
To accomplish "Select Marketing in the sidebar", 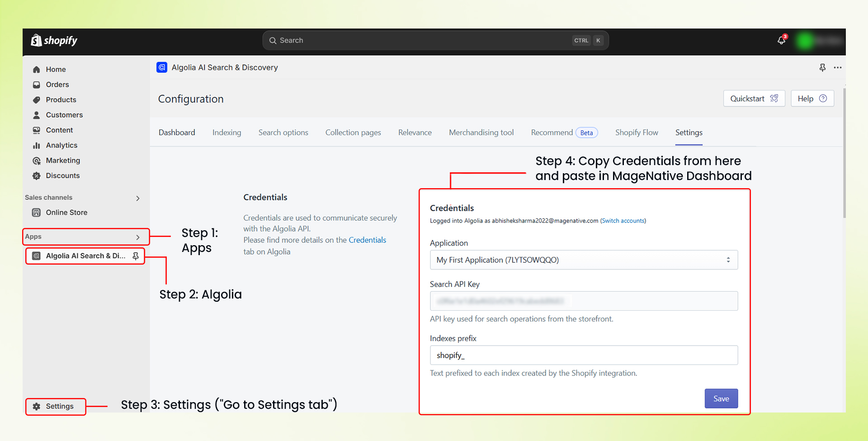I will click(63, 160).
